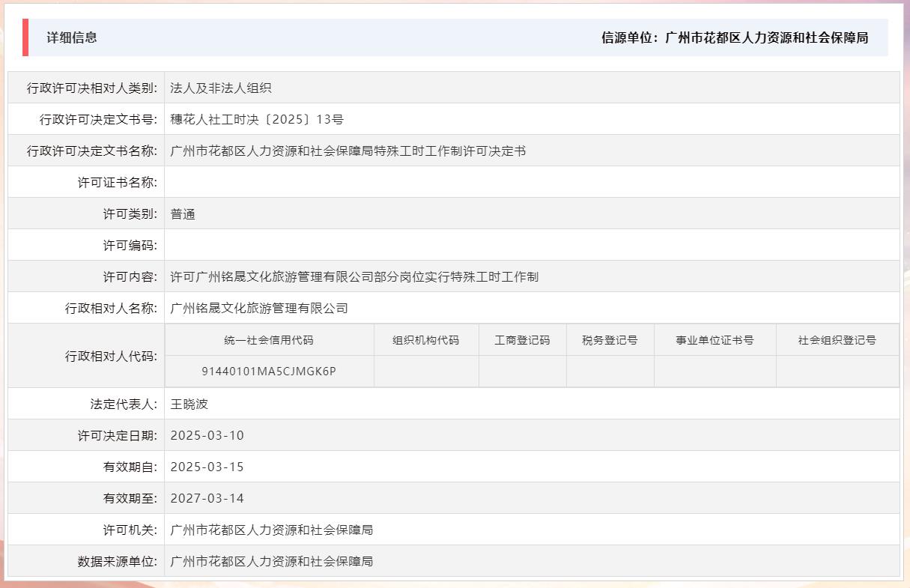Click the 统一社会信用代码 column header

point(270,339)
